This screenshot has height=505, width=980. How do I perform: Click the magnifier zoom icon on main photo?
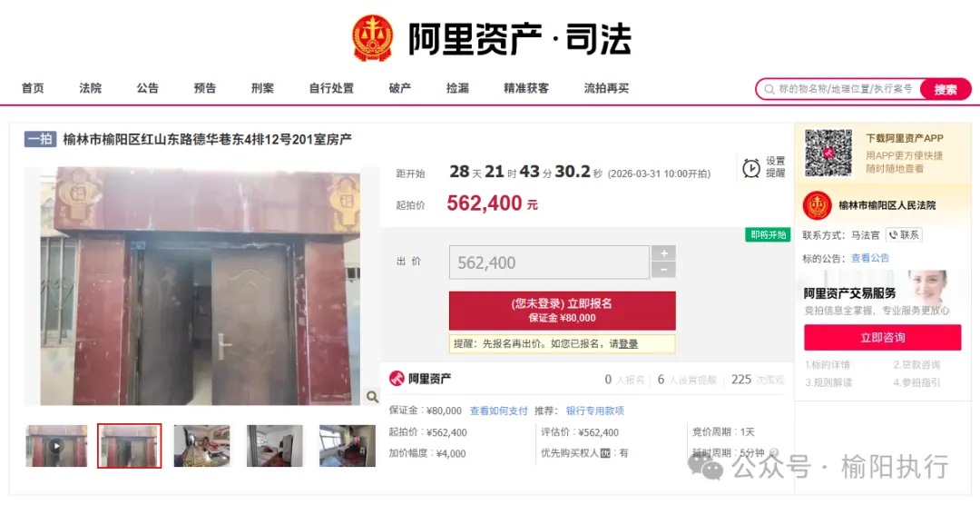[372, 396]
